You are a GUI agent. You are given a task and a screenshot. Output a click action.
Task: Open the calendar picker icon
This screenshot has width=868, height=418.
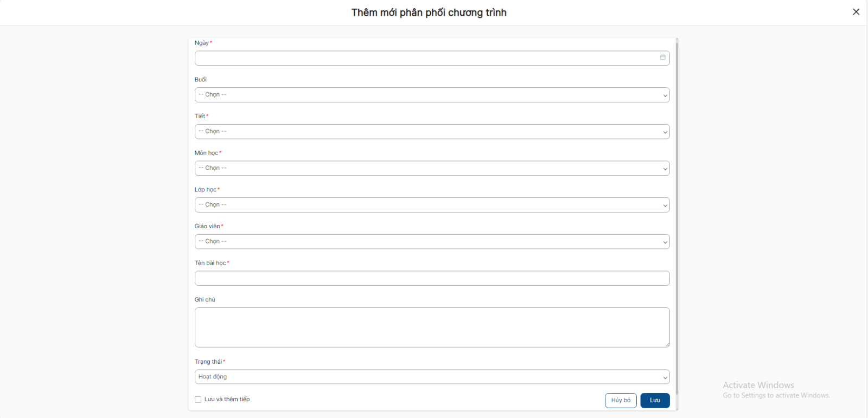point(662,57)
